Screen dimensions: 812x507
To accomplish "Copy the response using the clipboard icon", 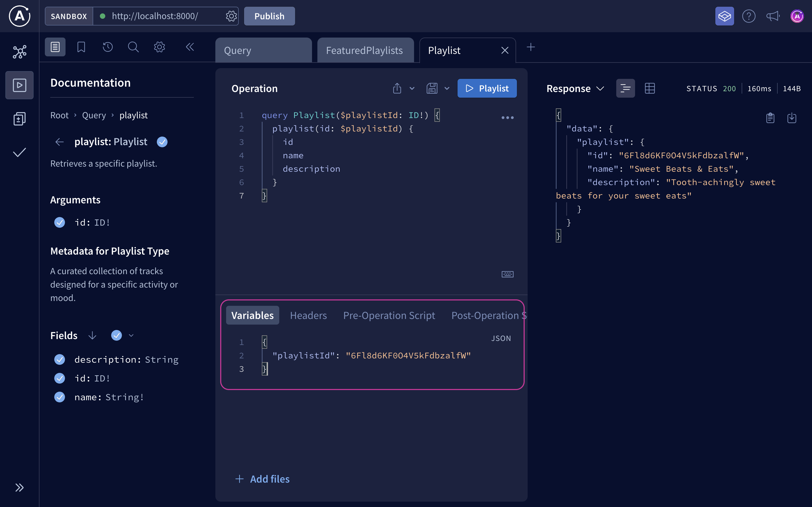I will point(770,118).
